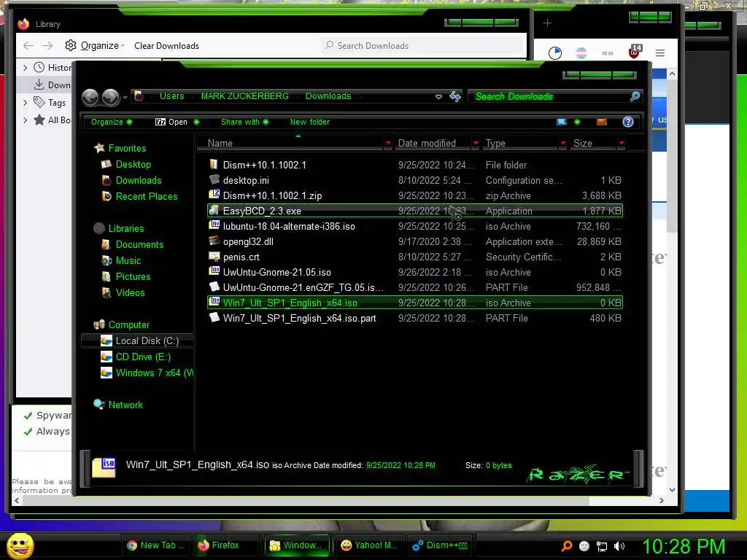The height and width of the screenshot is (560, 747).
Task: Open the Share with menu
Action: 244,122
